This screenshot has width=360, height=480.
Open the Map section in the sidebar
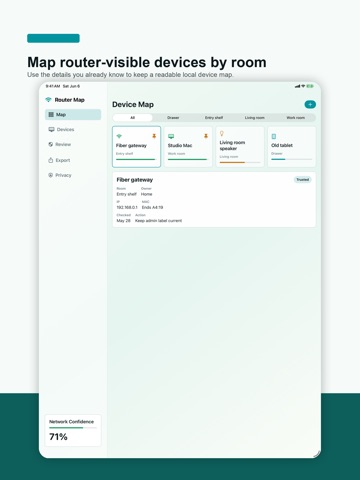(x=73, y=115)
